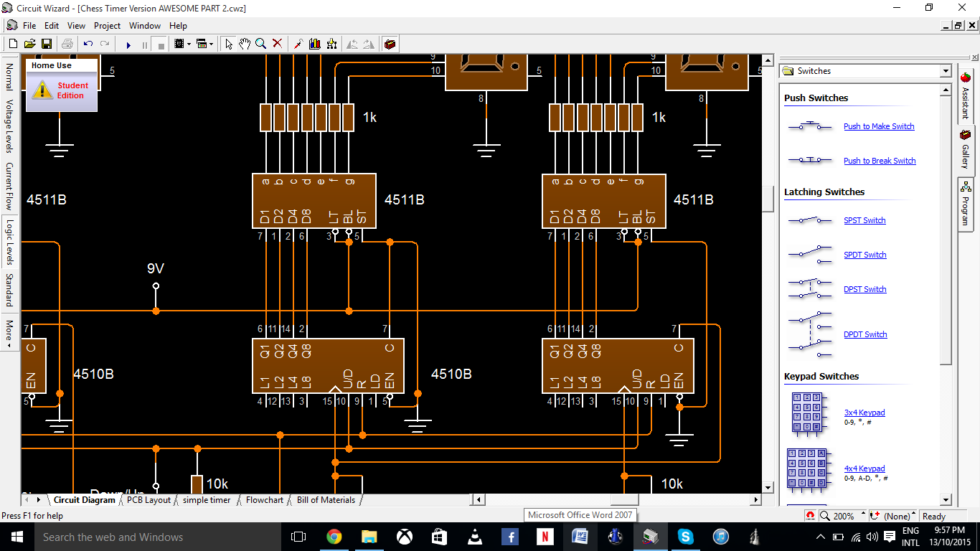Click the red X Delete tool
Screen dimensions: 980x551
pyautogui.click(x=278, y=44)
